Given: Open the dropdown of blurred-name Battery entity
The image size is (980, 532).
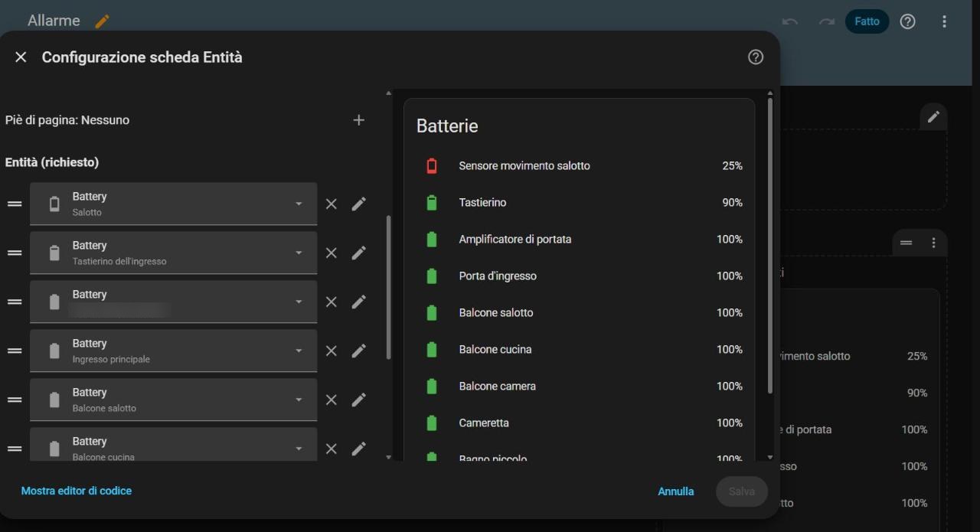Looking at the screenshot, I should [299, 302].
